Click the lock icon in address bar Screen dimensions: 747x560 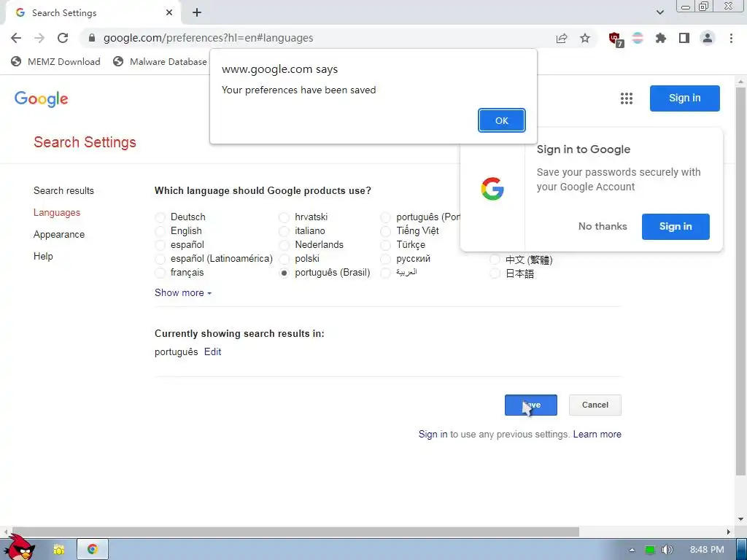tap(92, 38)
